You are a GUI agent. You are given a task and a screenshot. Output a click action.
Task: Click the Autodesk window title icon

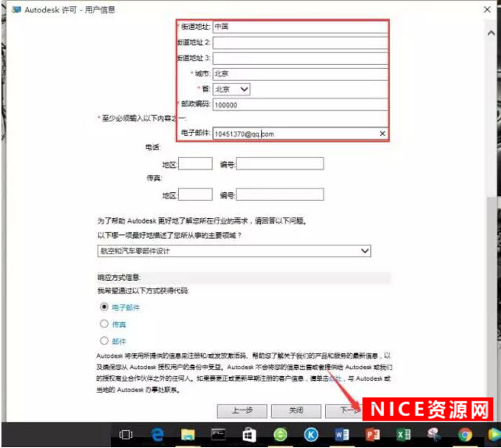click(x=16, y=10)
